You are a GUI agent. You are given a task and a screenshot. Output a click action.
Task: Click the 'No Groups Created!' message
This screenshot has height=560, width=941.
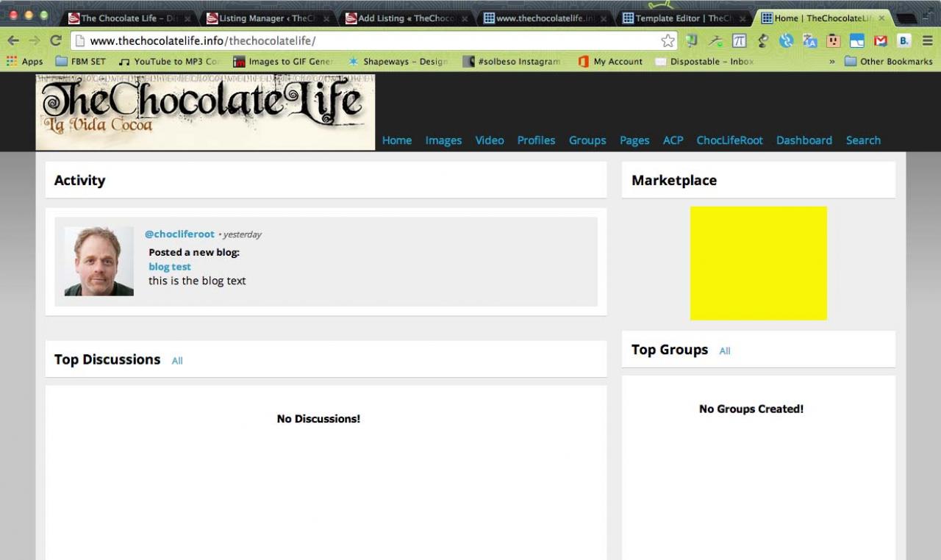tap(751, 409)
